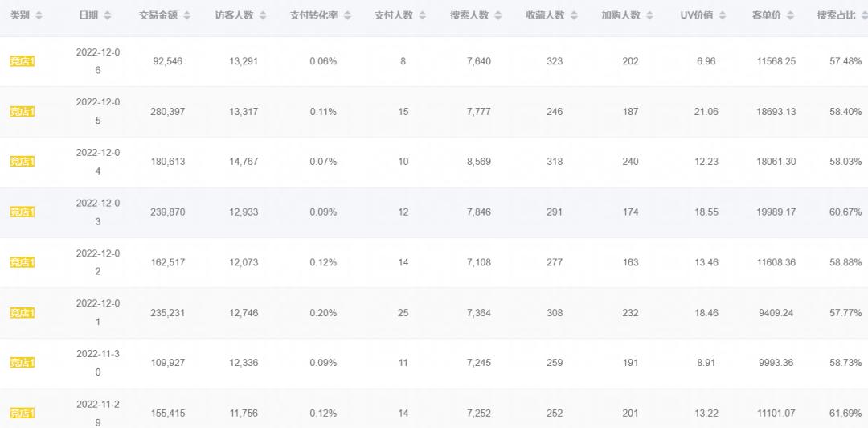Sort table by 类别 column icon
The width and height of the screenshot is (868, 428).
tap(39, 16)
